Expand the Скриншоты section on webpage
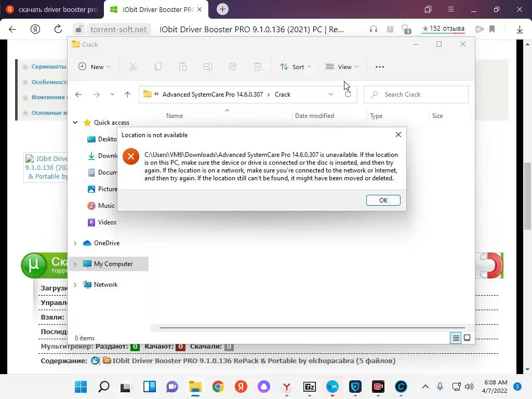This screenshot has width=532, height=399. [x=49, y=66]
